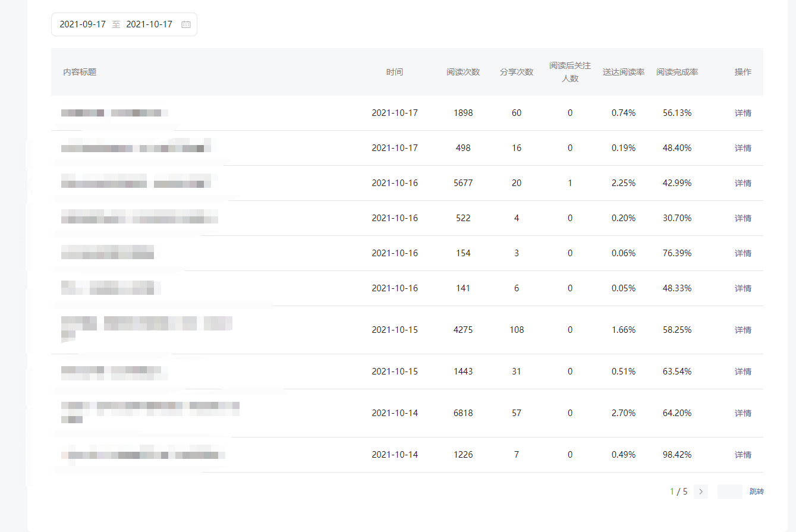Viewport: 796px width, 532px height.
Task: Click the calendar icon in date picker
Action: click(186, 24)
